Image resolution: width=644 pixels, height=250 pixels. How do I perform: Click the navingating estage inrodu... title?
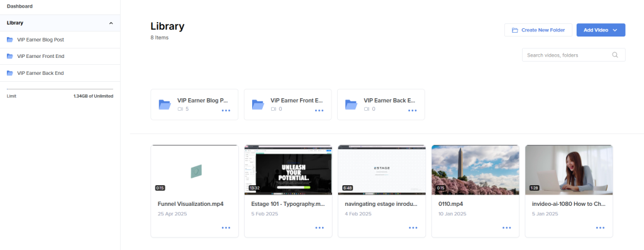(381, 204)
